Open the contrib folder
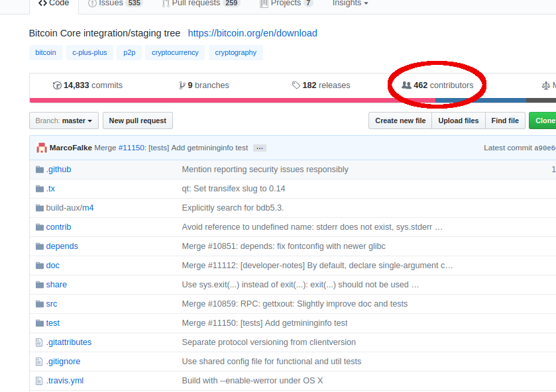The image size is (556, 392). click(x=58, y=227)
